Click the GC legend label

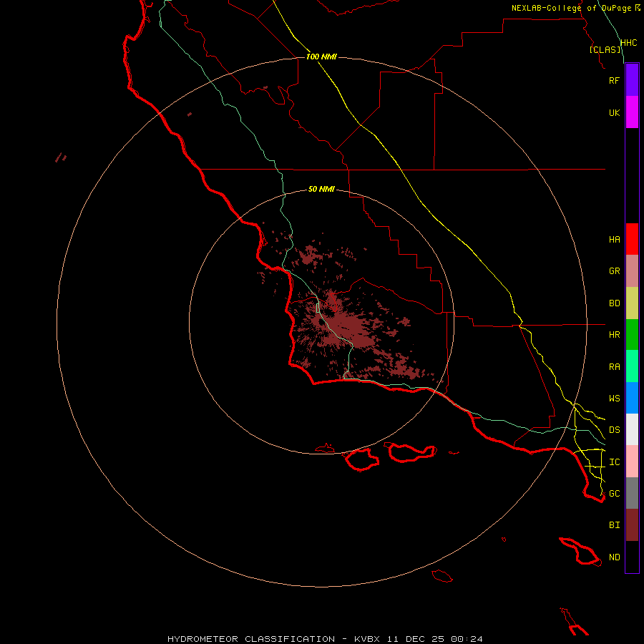[x=614, y=494]
